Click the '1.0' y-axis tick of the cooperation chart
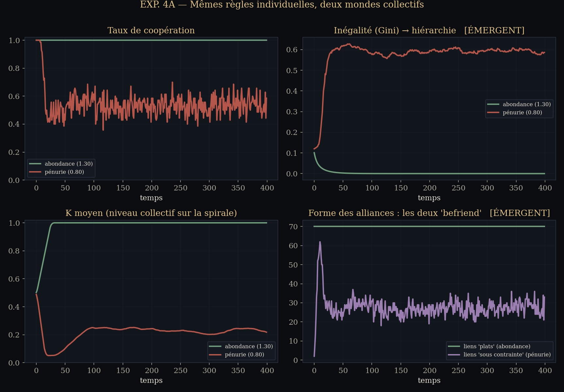 (x=14, y=41)
